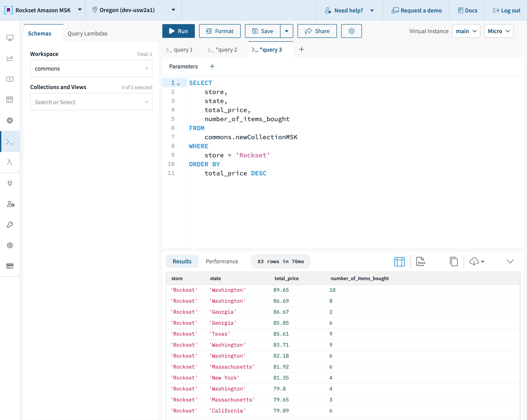Open the Integrations plug sidebar icon

click(x=10, y=183)
